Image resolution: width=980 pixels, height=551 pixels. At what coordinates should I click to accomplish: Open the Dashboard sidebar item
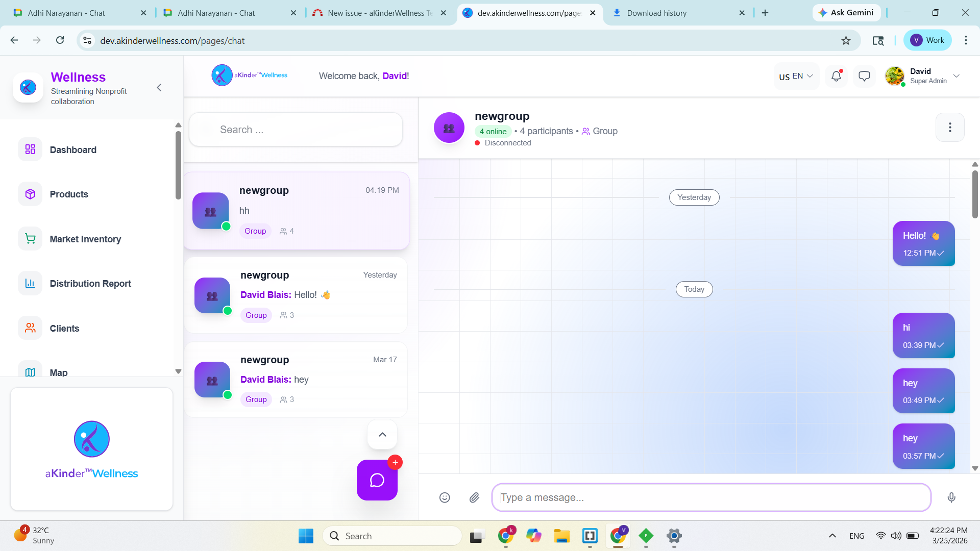73,150
